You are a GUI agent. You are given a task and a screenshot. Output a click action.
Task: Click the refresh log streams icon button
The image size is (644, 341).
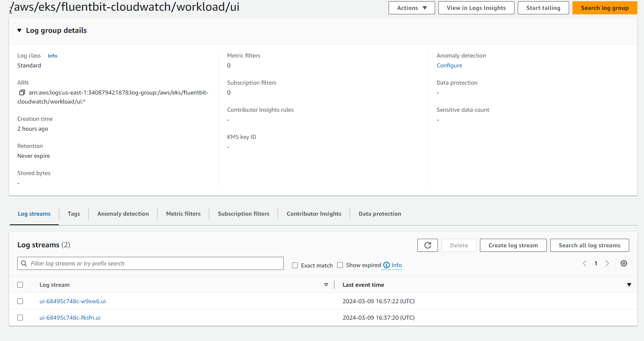pyautogui.click(x=428, y=245)
